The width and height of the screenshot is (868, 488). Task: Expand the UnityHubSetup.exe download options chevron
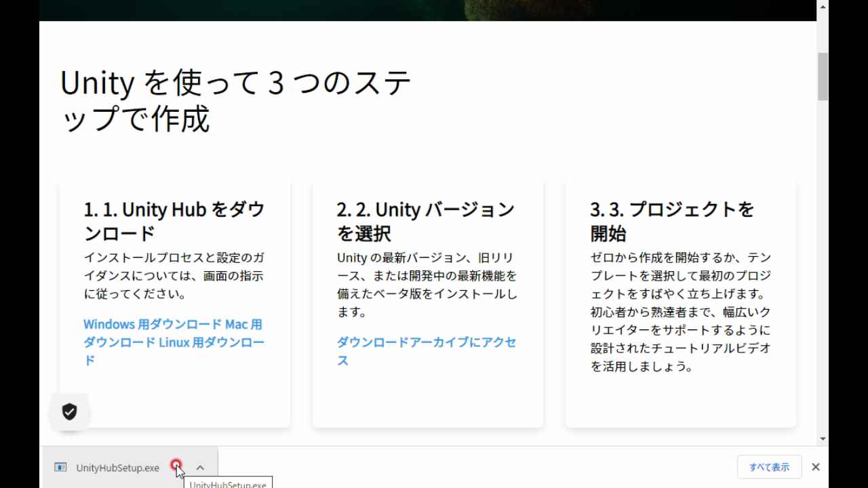tap(200, 468)
